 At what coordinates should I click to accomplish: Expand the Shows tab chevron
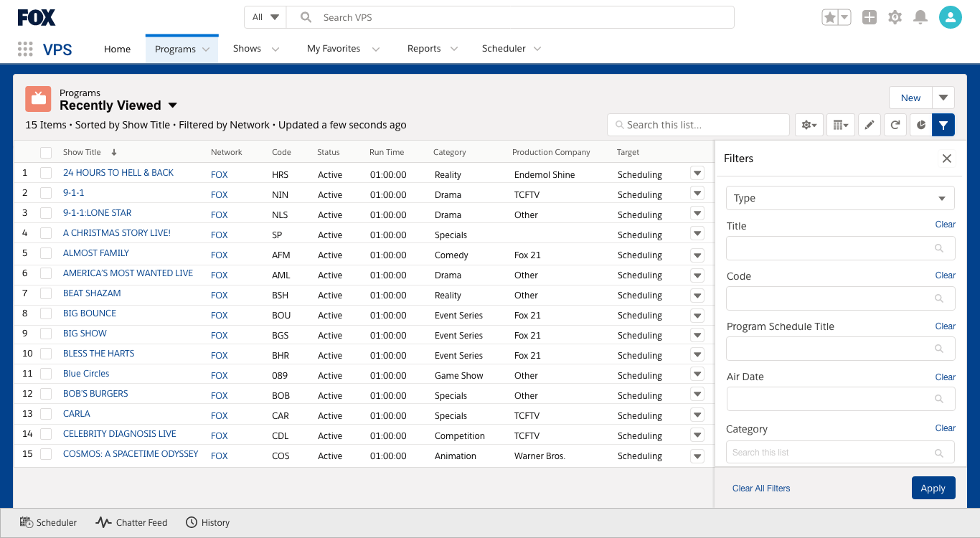pyautogui.click(x=275, y=49)
